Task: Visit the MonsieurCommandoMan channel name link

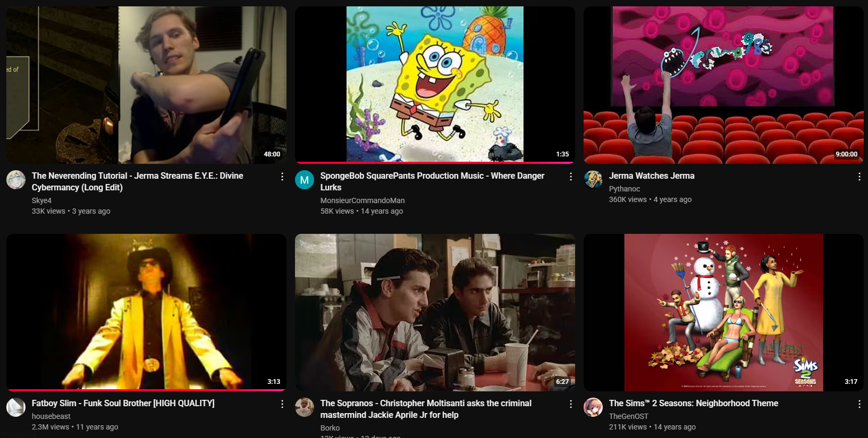Action: 362,200
